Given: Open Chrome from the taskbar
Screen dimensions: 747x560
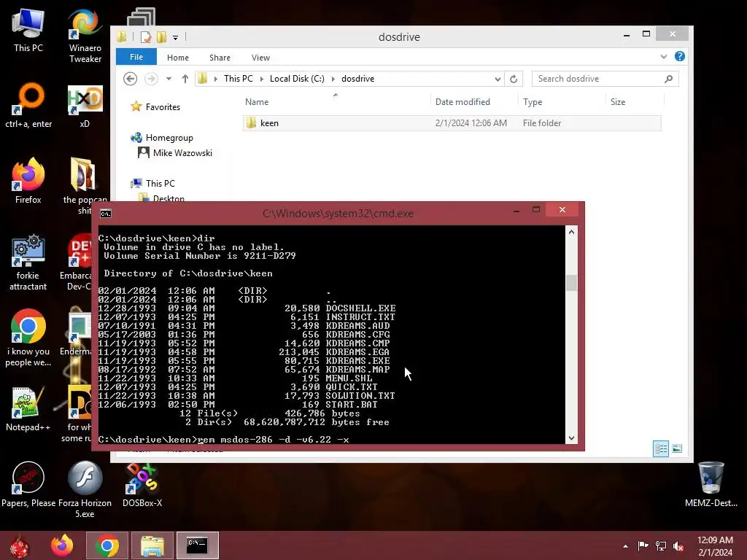Looking at the screenshot, I should pyautogui.click(x=107, y=545).
